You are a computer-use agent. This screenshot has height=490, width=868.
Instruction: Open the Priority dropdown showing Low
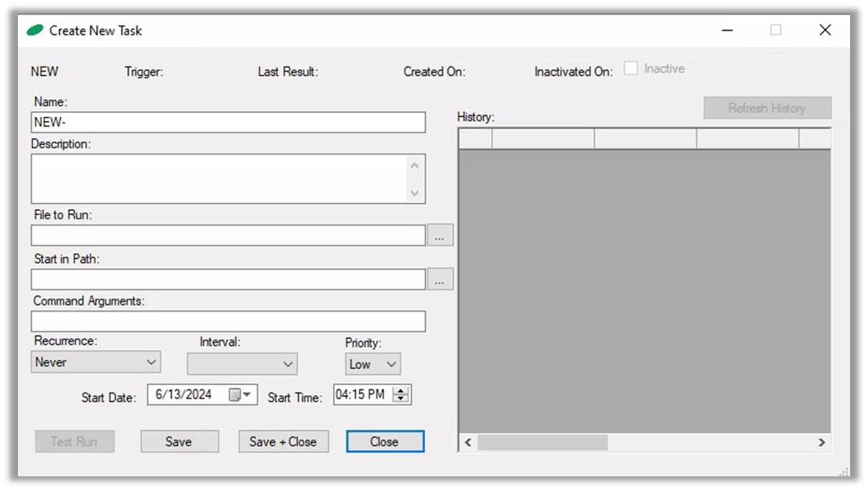coord(374,365)
